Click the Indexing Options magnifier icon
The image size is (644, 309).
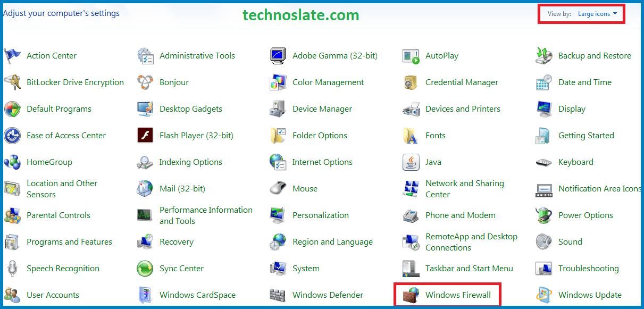tap(145, 162)
